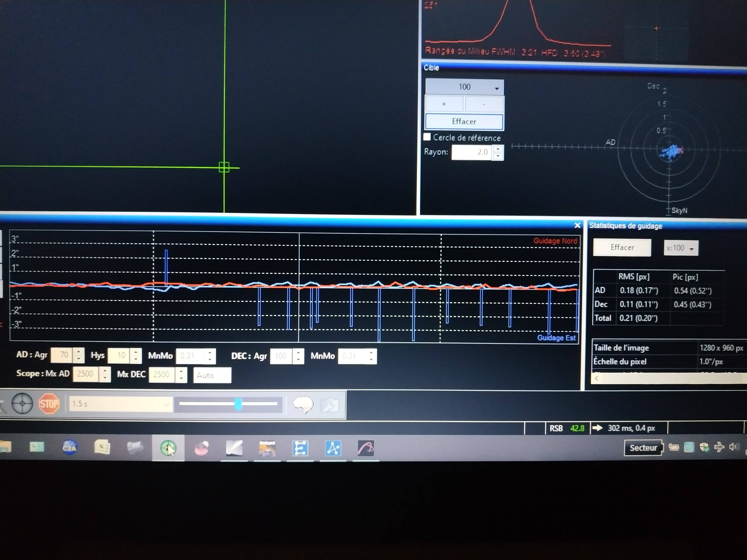
Task: Open the blue star-pattern taskbar app
Action: [x=333, y=448]
